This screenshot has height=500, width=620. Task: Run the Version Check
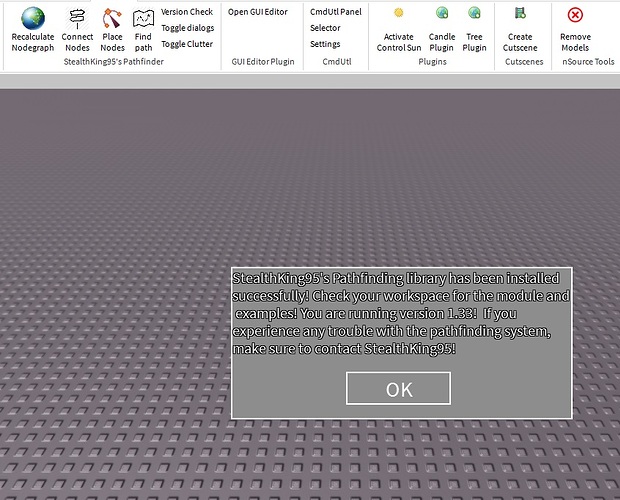187,12
